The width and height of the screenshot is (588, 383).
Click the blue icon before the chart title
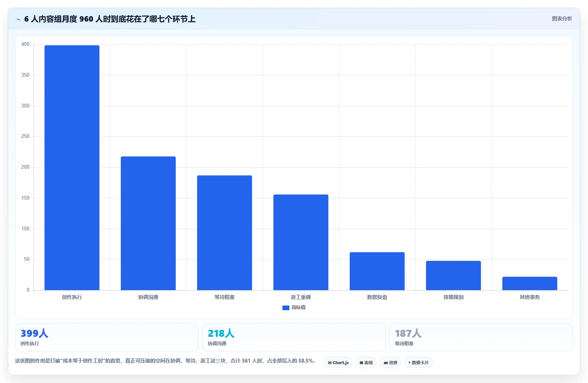(18, 19)
